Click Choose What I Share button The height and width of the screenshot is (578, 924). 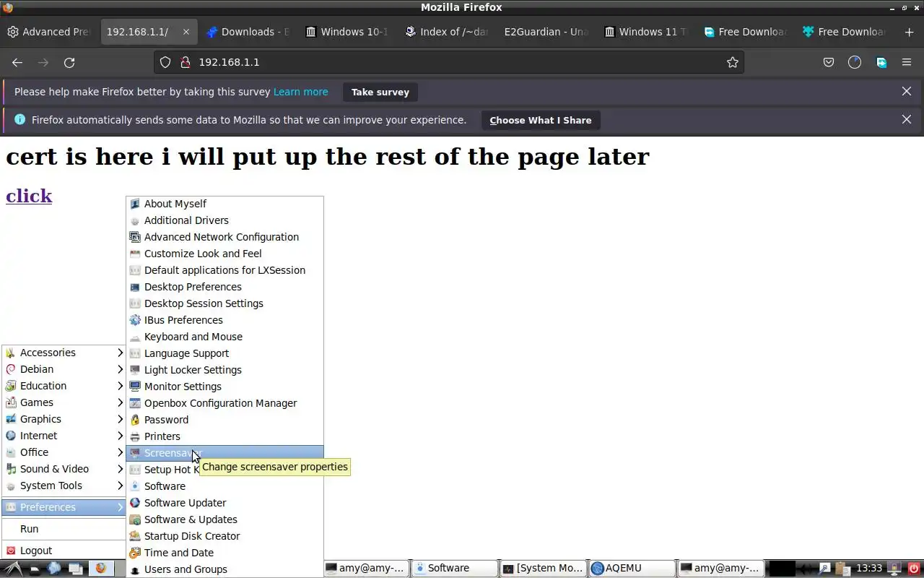541,120
